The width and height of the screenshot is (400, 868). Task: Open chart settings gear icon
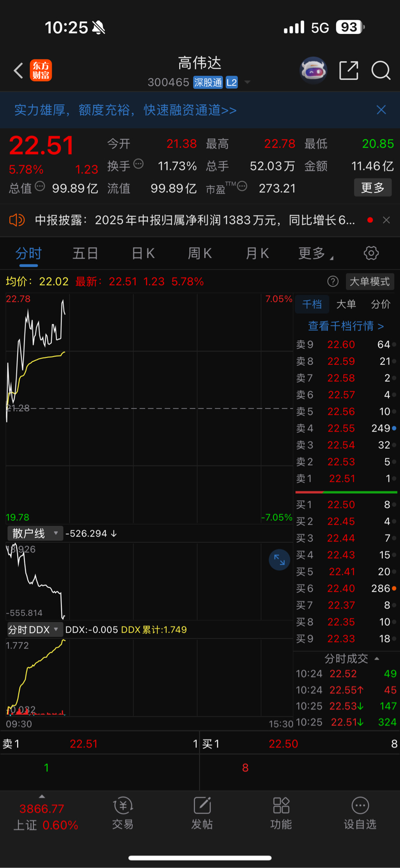coord(371,253)
